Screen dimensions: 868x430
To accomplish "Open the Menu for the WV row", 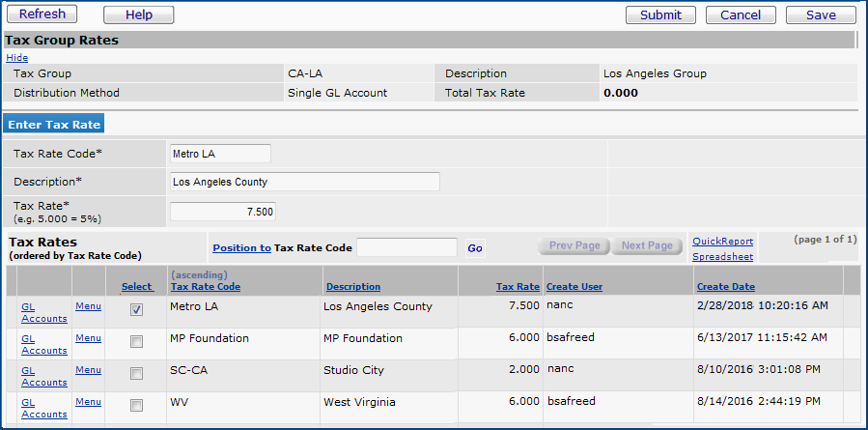I will coord(88,402).
